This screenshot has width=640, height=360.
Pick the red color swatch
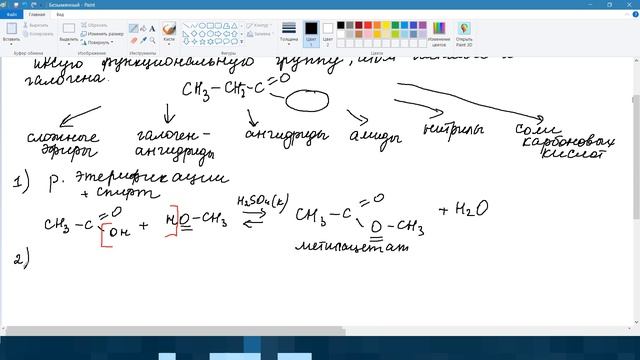(368, 25)
